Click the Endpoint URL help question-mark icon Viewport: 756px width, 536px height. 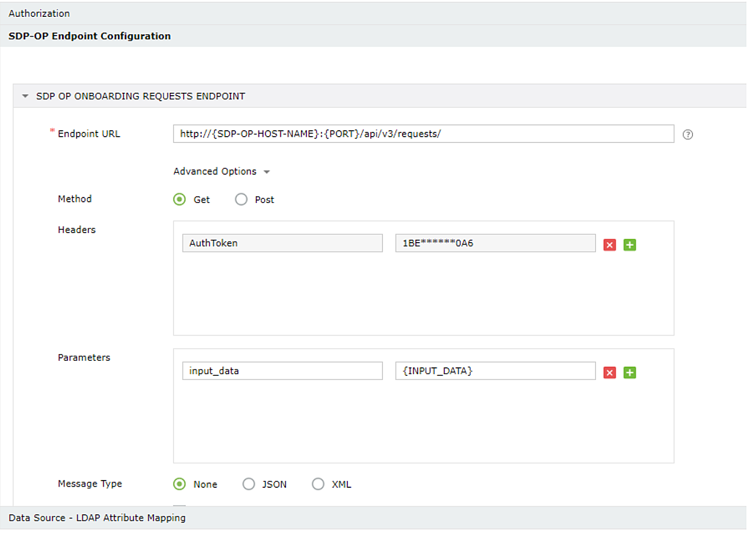[688, 135]
